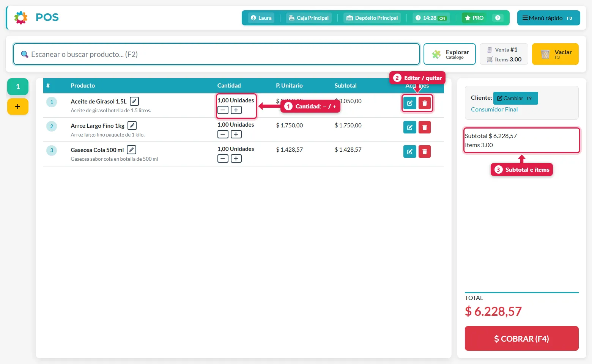Add a new sale tab with the yellow plus
The height and width of the screenshot is (364, 592).
tap(18, 107)
